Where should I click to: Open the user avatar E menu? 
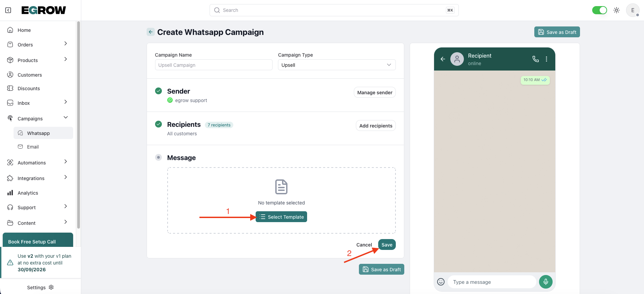click(x=632, y=10)
